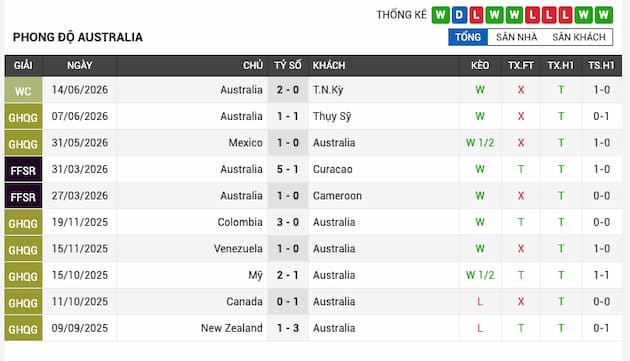Image resolution: width=630 pixels, height=361 pixels.
Task: Click GHQG badge for Thụy Sỹ match
Action: [23, 117]
